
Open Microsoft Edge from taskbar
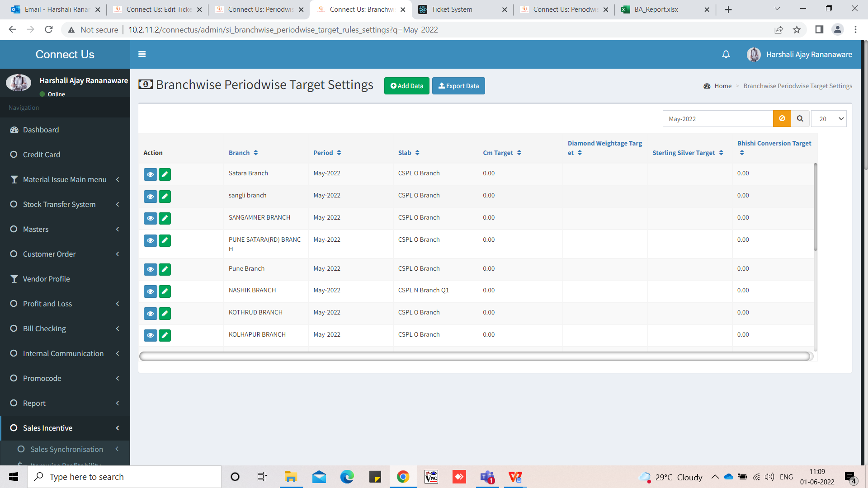coord(347,477)
